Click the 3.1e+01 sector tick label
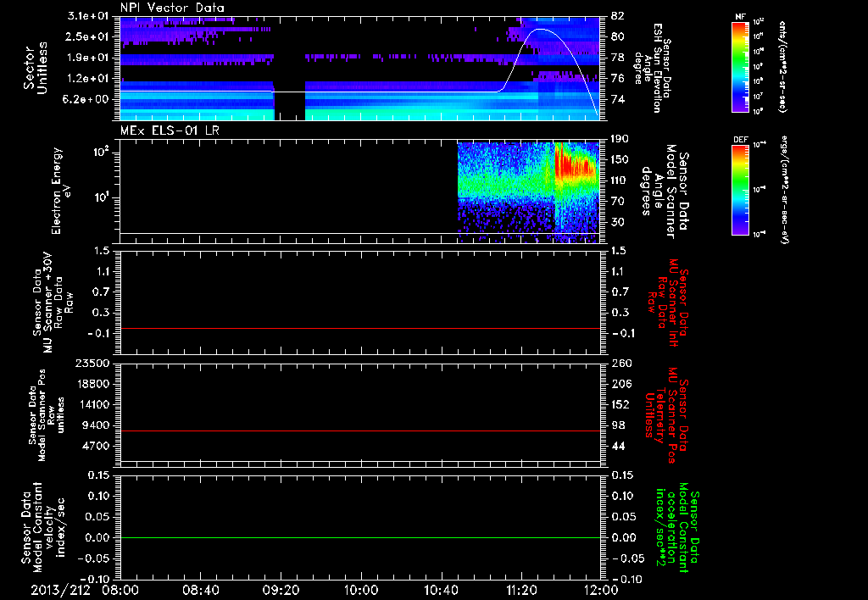This screenshot has width=868, height=600. click(x=88, y=16)
